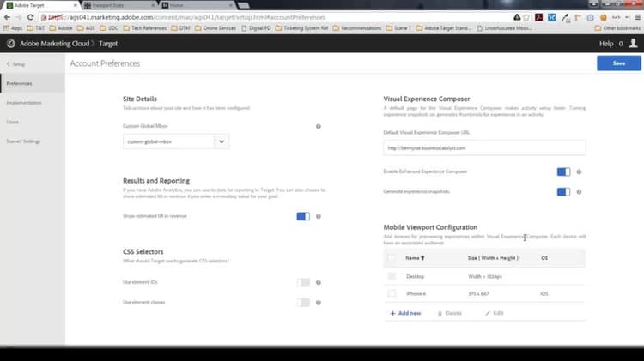Click the blue Save button
Screen dimensions: 644x361
coord(619,63)
